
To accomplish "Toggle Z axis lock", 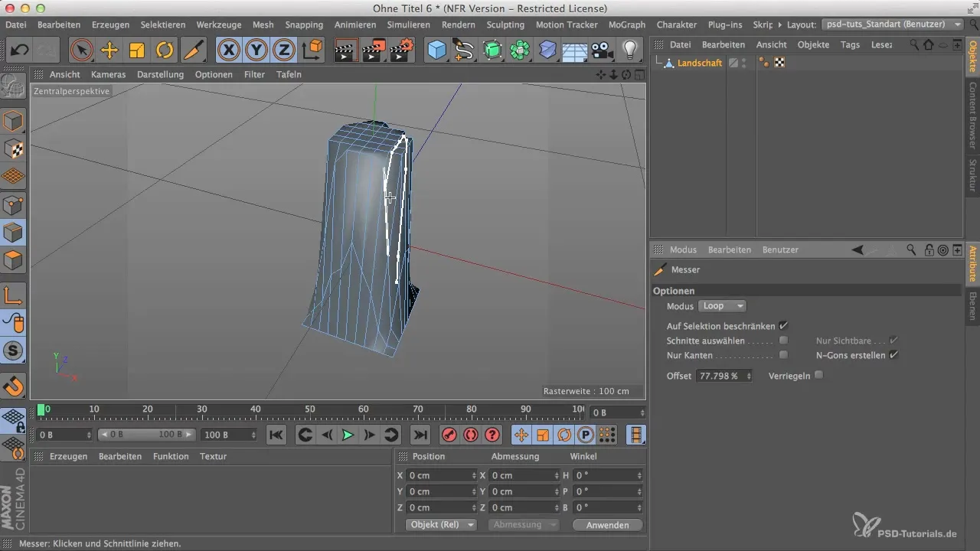I will pos(284,51).
